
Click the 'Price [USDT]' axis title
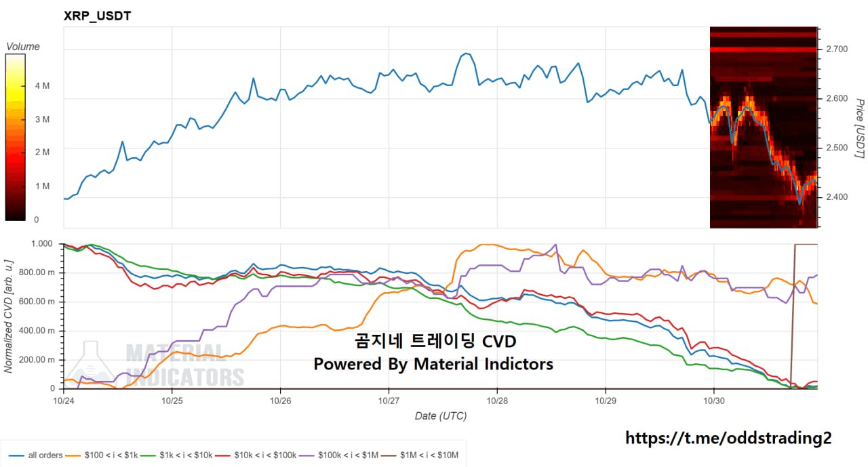click(x=859, y=128)
